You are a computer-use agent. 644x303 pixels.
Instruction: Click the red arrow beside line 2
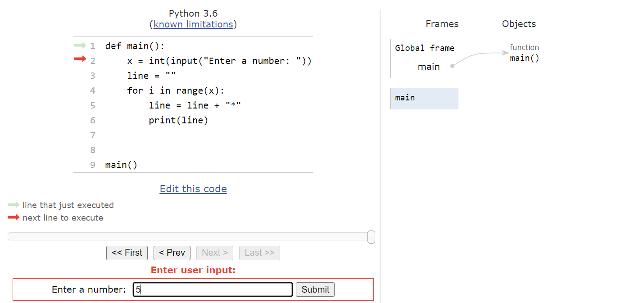click(80, 59)
